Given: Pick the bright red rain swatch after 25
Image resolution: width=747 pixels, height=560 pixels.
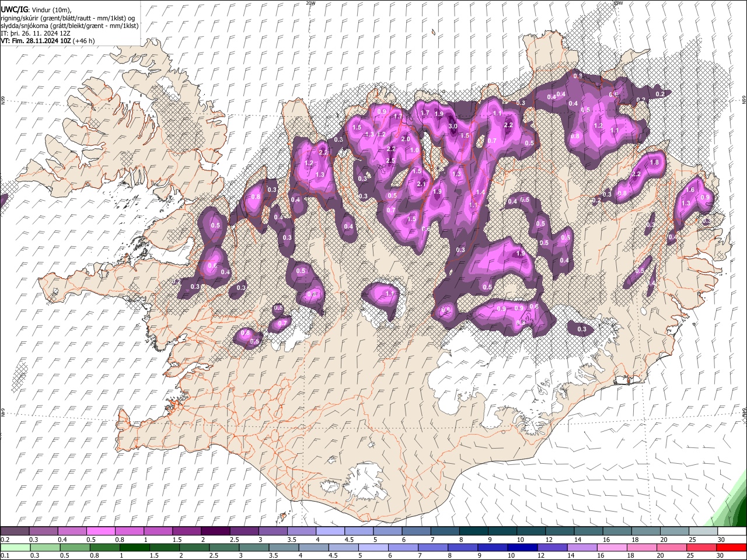Looking at the screenshot, I should pos(731,547).
